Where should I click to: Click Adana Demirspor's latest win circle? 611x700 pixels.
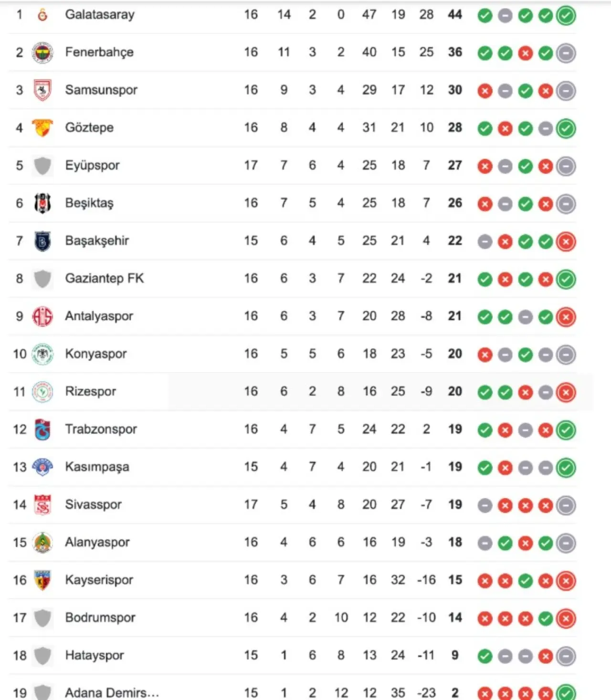566,693
